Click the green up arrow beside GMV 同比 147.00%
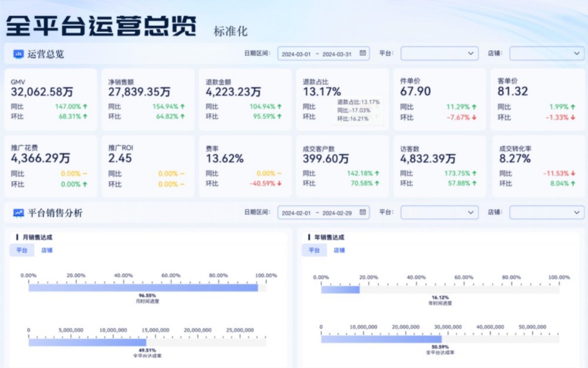588x368 pixels. pyautogui.click(x=85, y=106)
